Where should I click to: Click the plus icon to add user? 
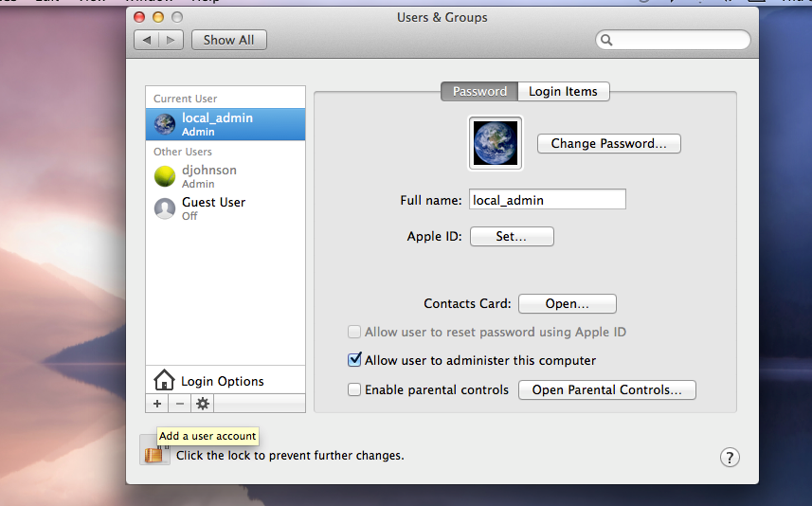tap(157, 404)
